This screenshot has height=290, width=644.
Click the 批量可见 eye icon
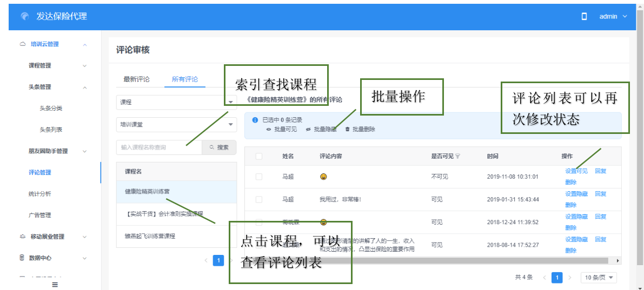click(269, 130)
